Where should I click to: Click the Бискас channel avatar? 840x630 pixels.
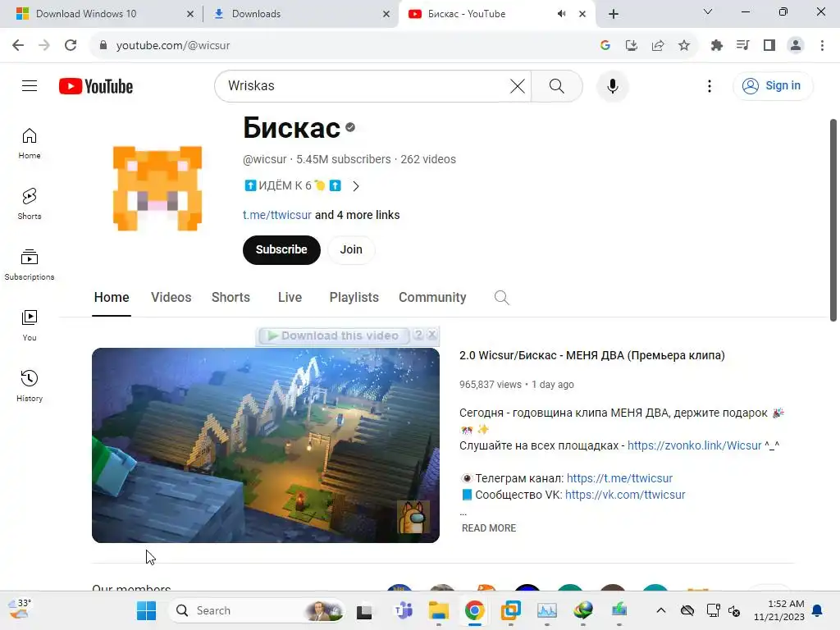(x=157, y=188)
